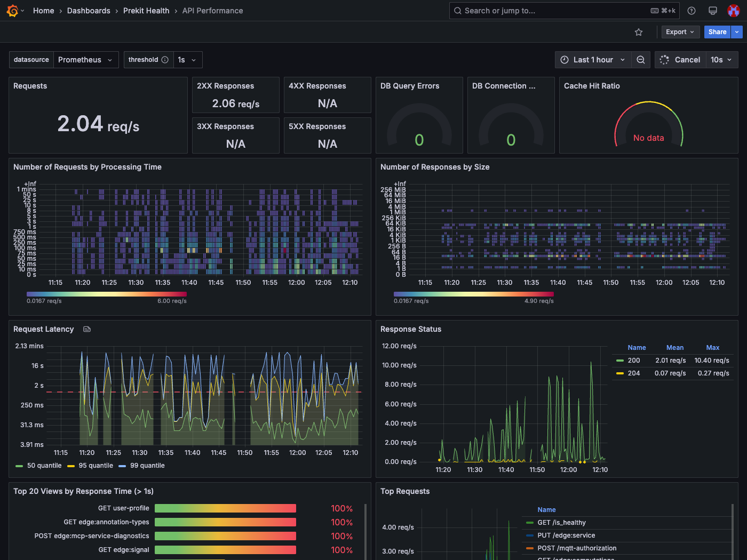
Task: Click the Request Latency panel description icon
Action: pos(87,329)
